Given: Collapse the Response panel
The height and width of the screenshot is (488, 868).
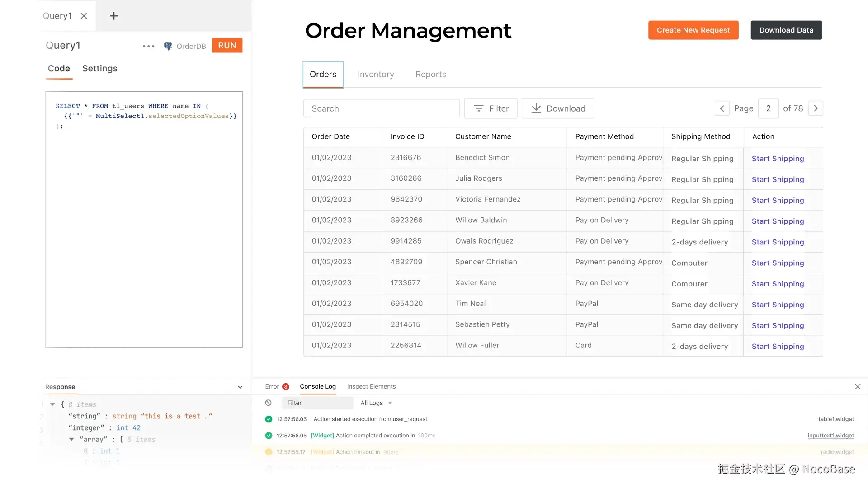Looking at the screenshot, I should point(240,387).
